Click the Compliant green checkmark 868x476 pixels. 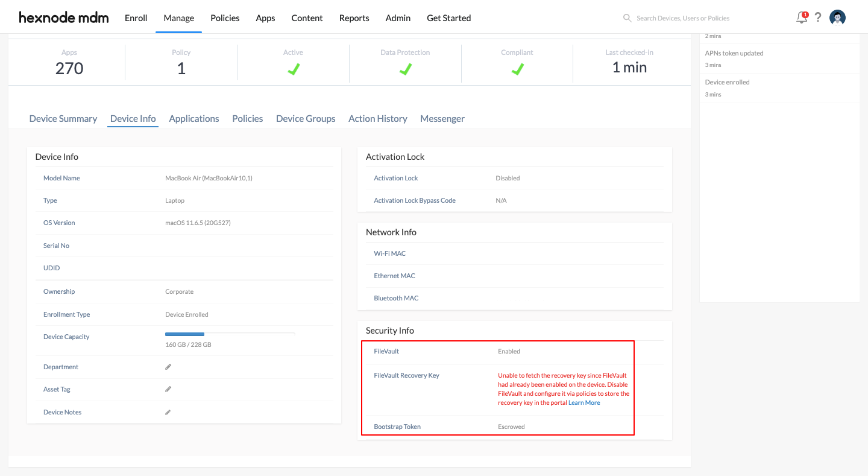(517, 69)
